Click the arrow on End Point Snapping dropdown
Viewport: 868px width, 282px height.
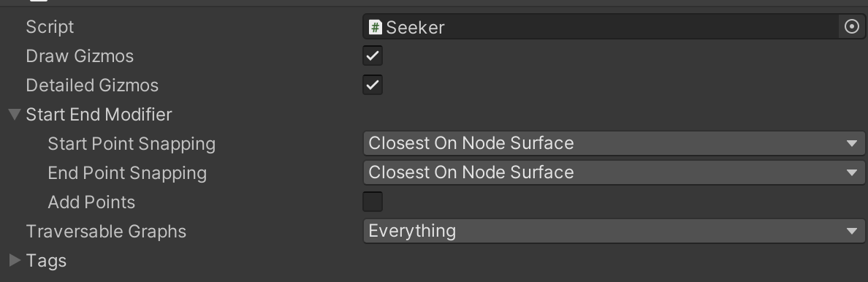click(x=852, y=173)
